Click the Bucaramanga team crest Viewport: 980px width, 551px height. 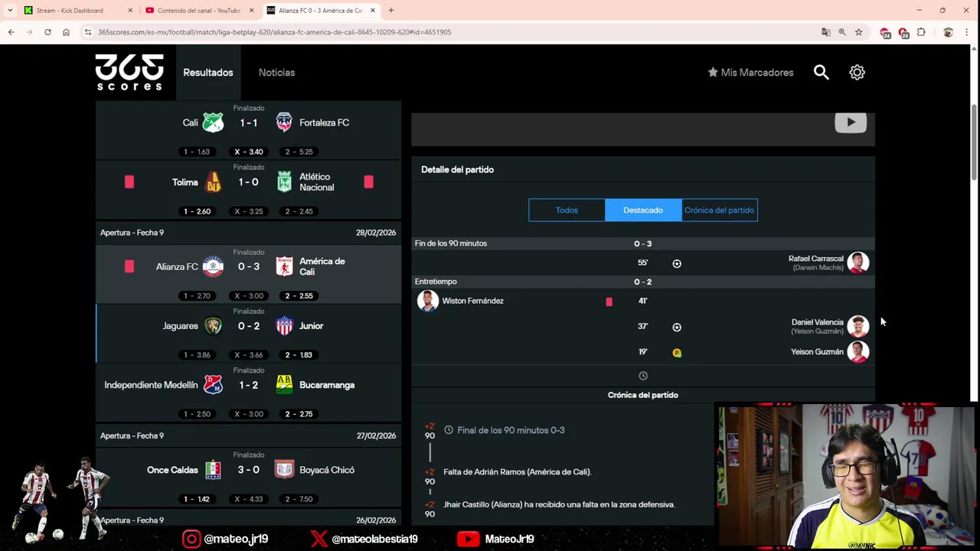[x=284, y=385]
